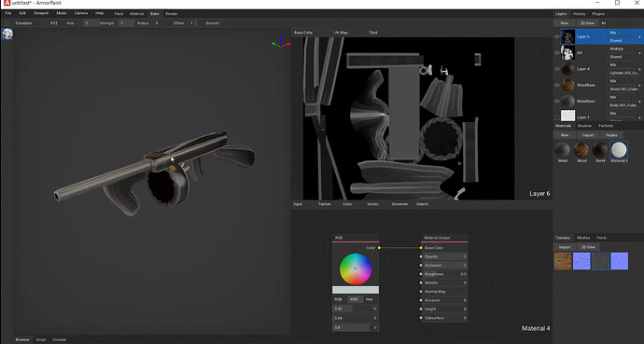The image size is (644, 344).
Task: Click the viewport XYZ axis gizmo
Action: (x=280, y=42)
